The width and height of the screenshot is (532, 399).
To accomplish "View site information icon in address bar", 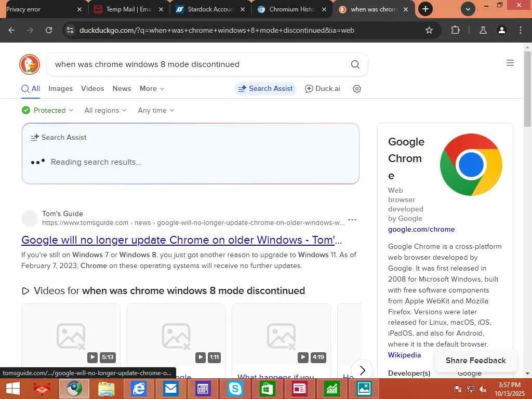I will (x=70, y=30).
